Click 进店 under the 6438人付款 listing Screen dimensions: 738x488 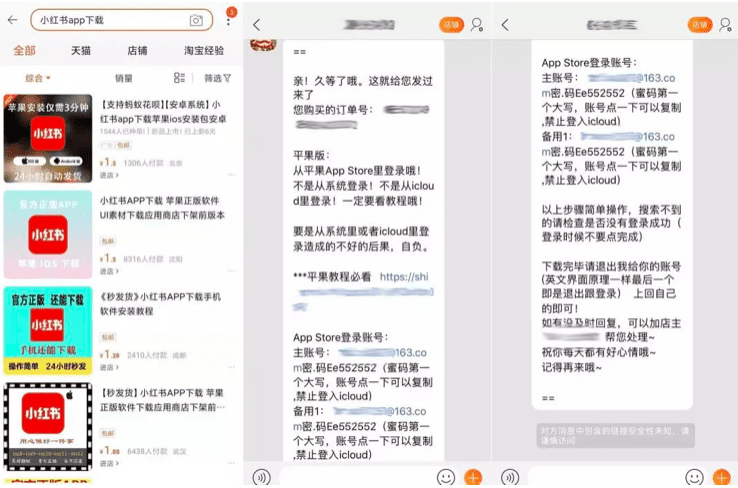109,463
